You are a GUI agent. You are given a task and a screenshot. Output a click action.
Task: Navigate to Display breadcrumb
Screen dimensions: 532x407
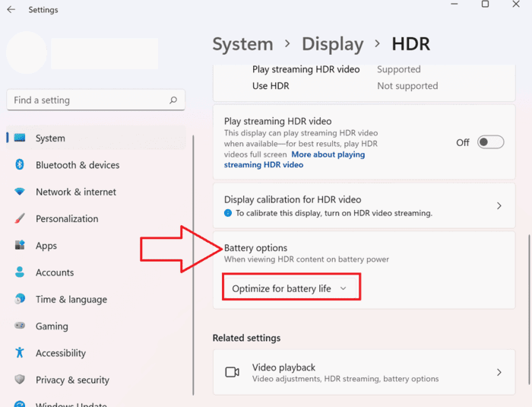tap(333, 44)
